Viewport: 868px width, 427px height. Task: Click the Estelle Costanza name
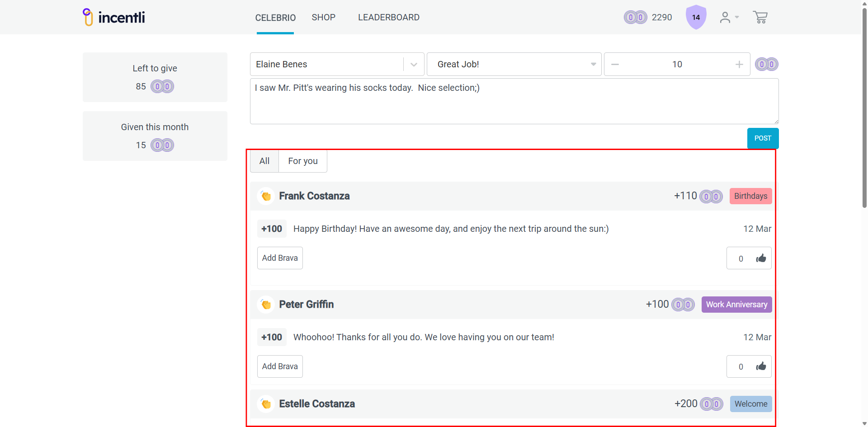[x=317, y=404]
